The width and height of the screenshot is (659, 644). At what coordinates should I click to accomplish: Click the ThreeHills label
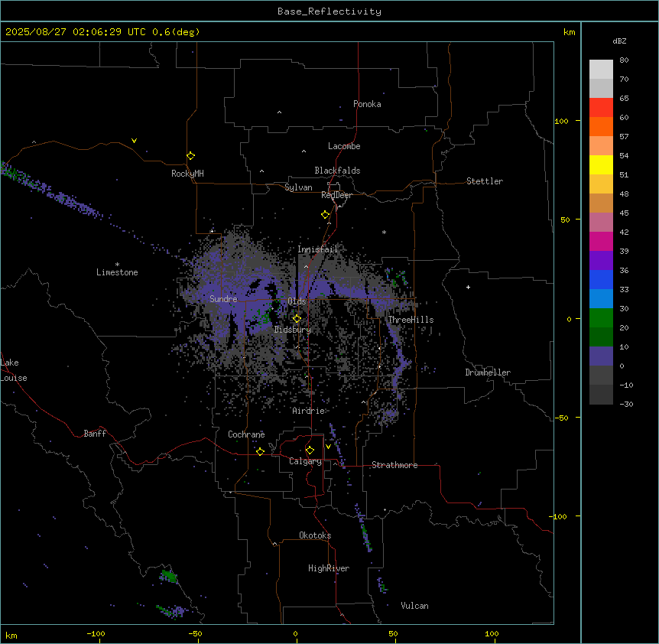[411, 320]
